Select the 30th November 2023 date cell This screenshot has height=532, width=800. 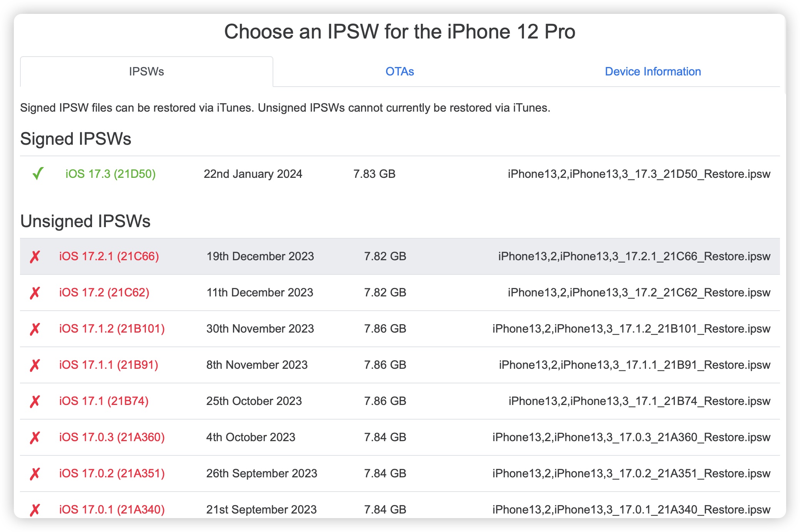pos(260,329)
